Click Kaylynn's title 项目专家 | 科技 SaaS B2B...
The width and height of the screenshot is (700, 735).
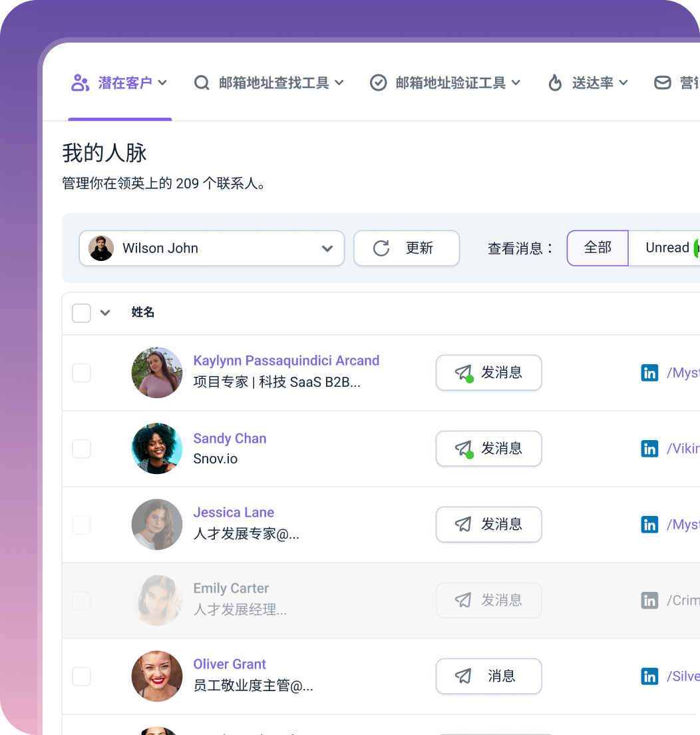277,382
